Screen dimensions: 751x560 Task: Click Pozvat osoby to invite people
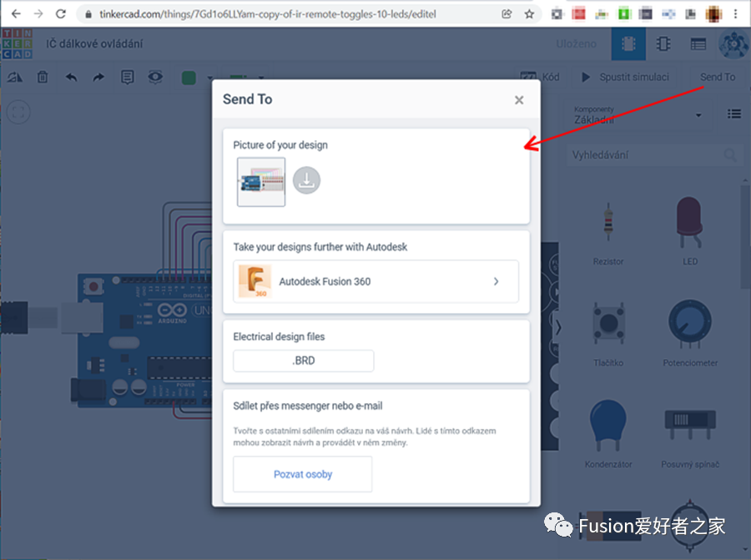303,474
